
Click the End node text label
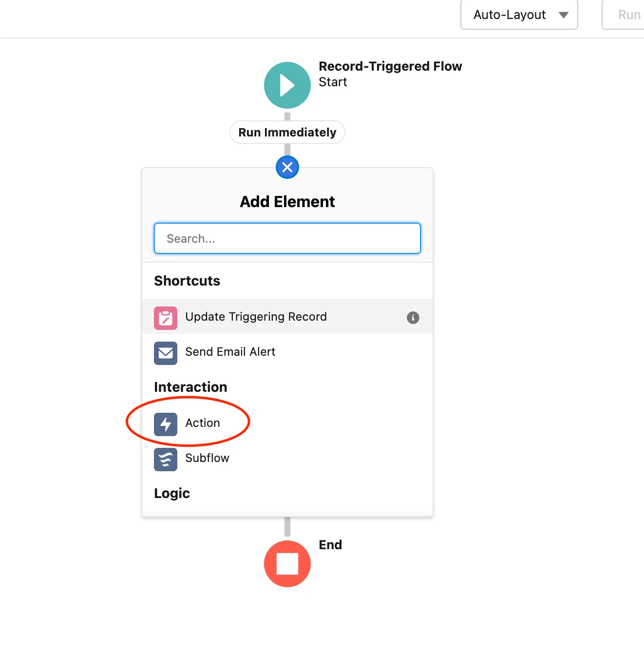[330, 545]
